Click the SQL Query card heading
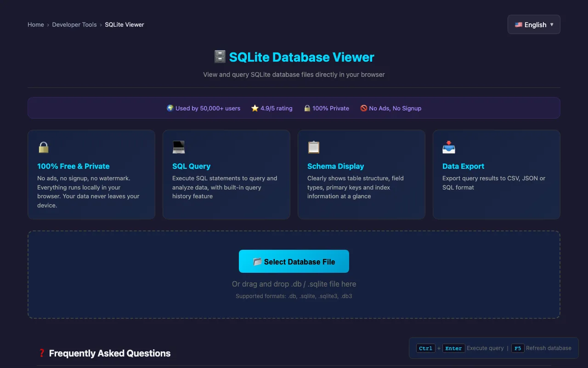 [x=192, y=166]
